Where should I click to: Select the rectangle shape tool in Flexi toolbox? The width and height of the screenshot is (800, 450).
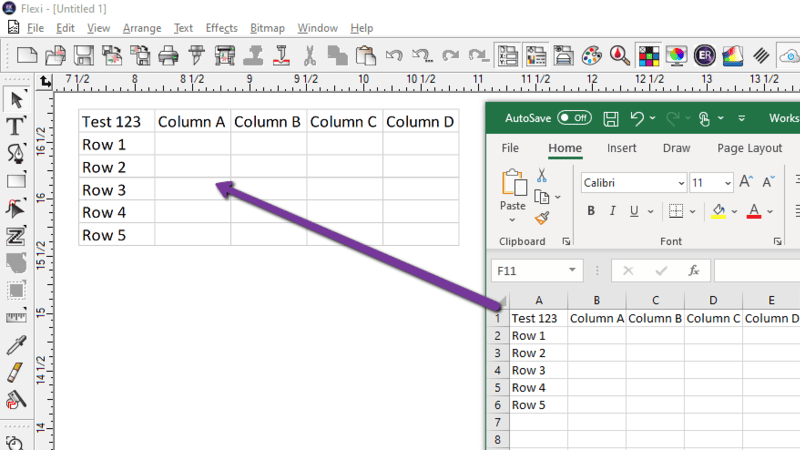pos(16,181)
